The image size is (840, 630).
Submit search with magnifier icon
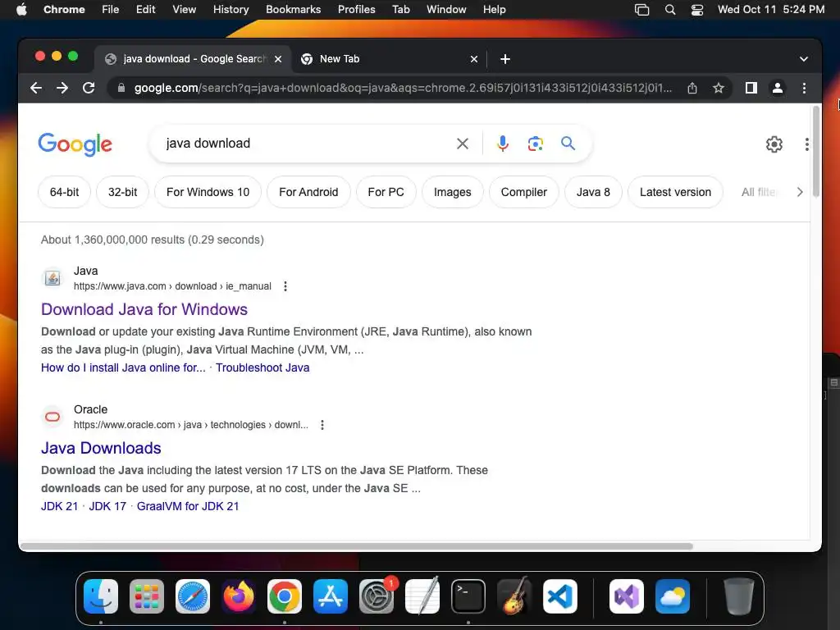tap(568, 143)
